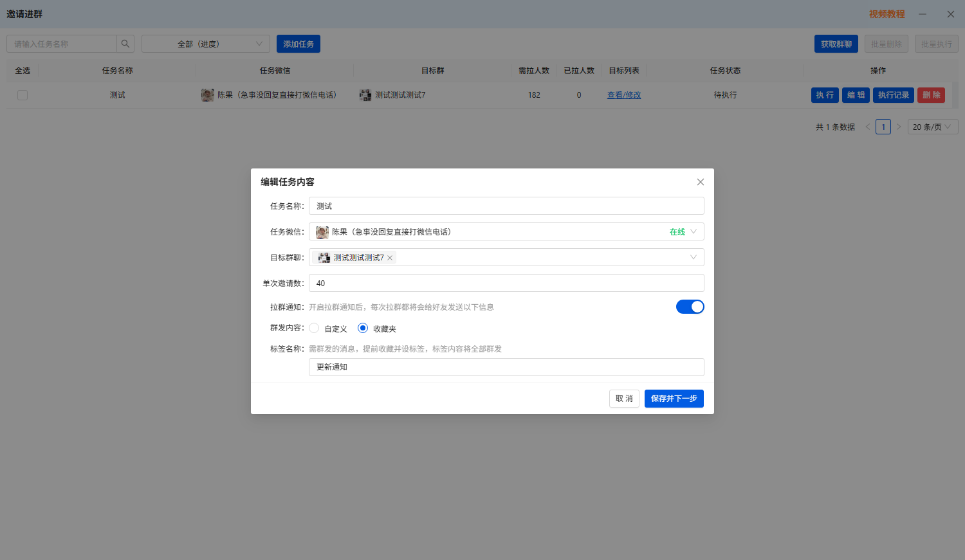Click the 编辑 button in task row
965x560 pixels.
click(x=856, y=95)
